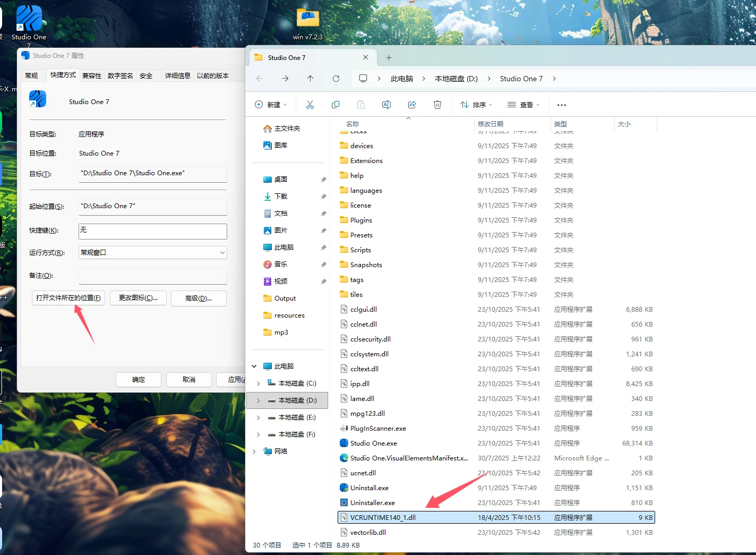The width and height of the screenshot is (756, 555).
Task: Open the See more ellipsis menu
Action: pos(562,105)
